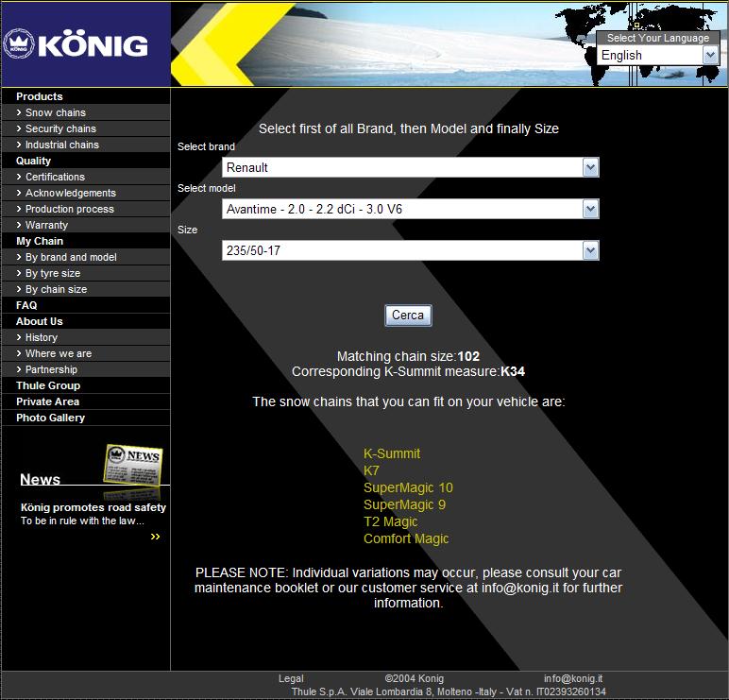Open Snow chains in sidebar
The image size is (729, 700).
(55, 112)
